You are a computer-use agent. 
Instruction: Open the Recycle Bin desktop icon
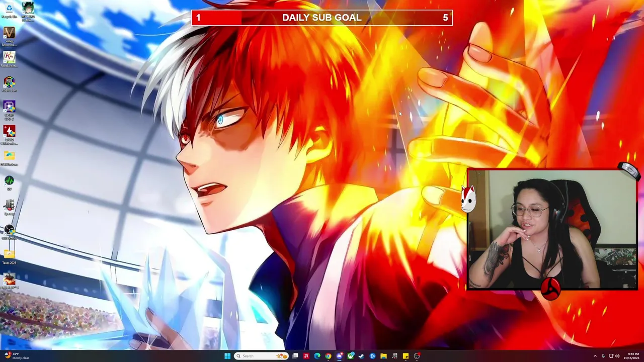pos(9,10)
